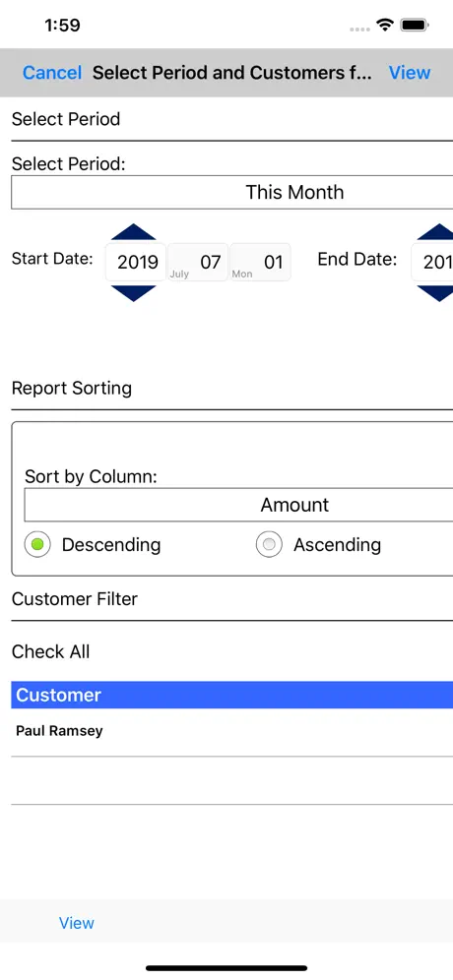Viewport: 453px width, 980px height.
Task: Tap View in the bottom toolbar
Action: (77, 923)
